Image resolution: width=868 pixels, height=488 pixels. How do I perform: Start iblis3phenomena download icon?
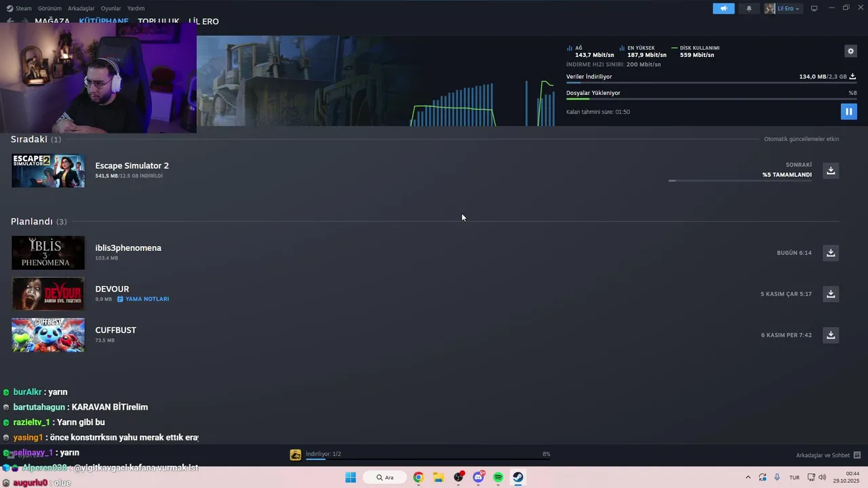pyautogui.click(x=831, y=253)
